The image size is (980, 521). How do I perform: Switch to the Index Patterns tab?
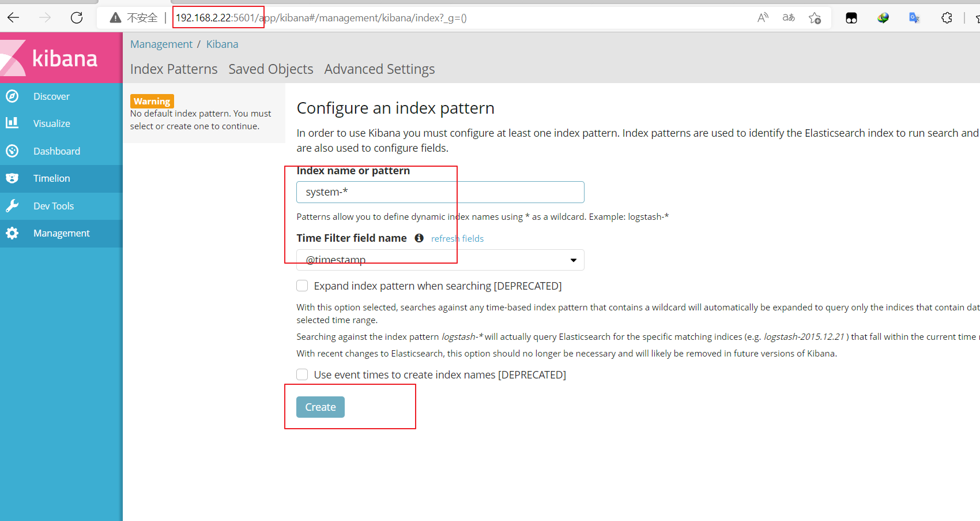point(174,69)
